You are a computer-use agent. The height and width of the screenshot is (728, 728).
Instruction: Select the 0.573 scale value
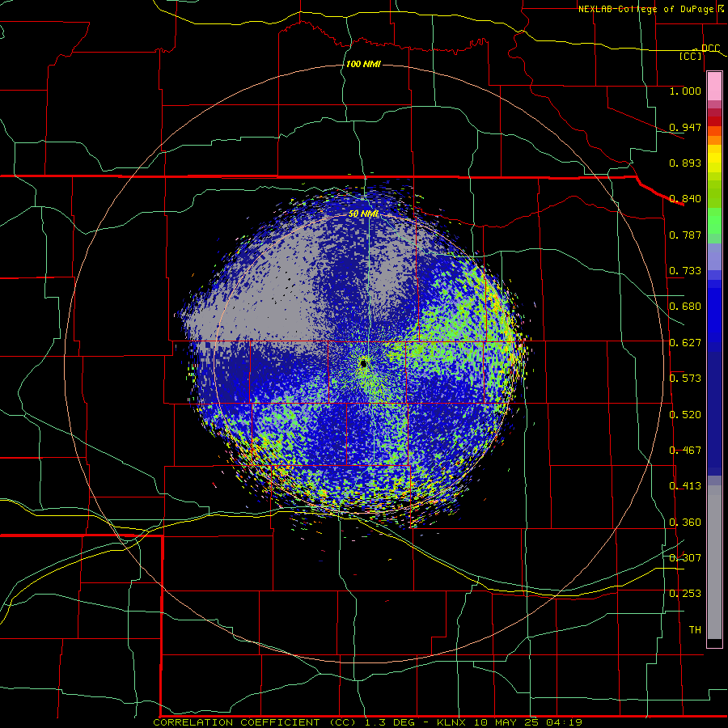click(685, 379)
